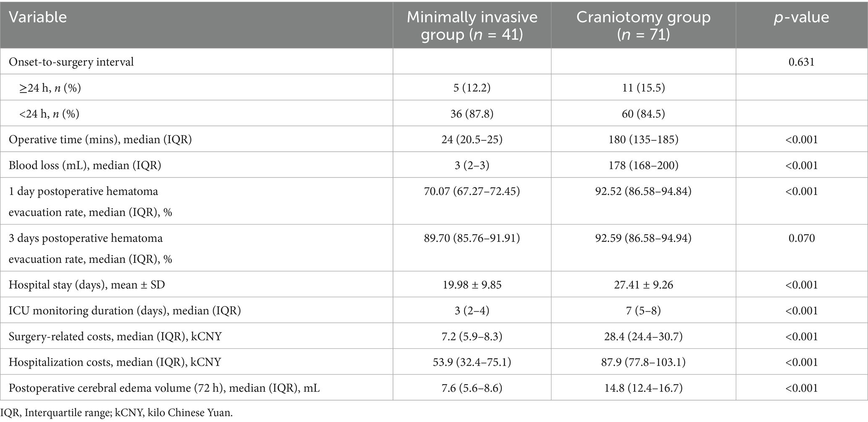Image resolution: width=868 pixels, height=422 pixels.
Task: Select the "7.2 (5.9–8.3)" surgery cost cell
Action: tap(472, 336)
